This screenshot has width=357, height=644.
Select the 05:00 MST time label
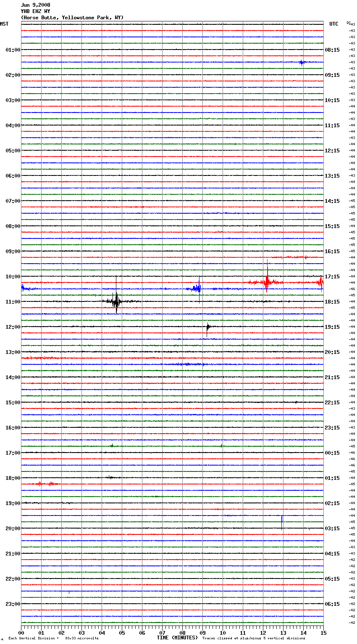click(x=13, y=151)
